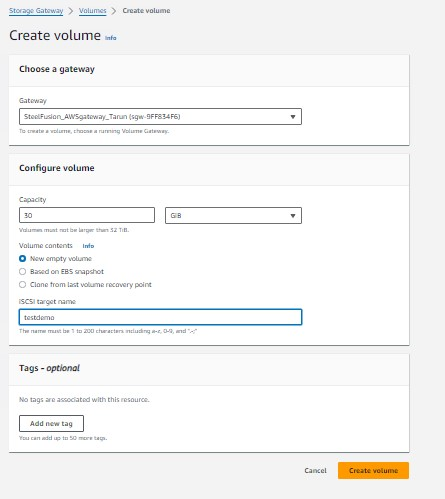
Task: Click the iSCSI target name field
Action: pyautogui.click(x=160, y=317)
